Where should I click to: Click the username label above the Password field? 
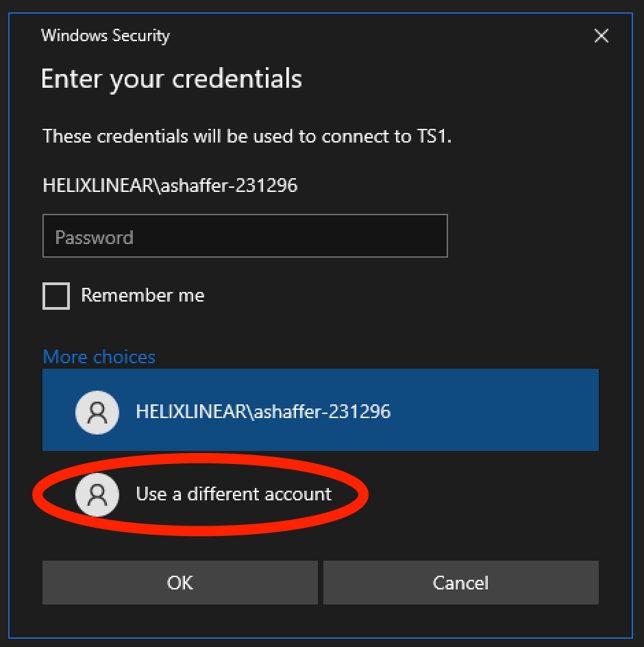pos(170,185)
